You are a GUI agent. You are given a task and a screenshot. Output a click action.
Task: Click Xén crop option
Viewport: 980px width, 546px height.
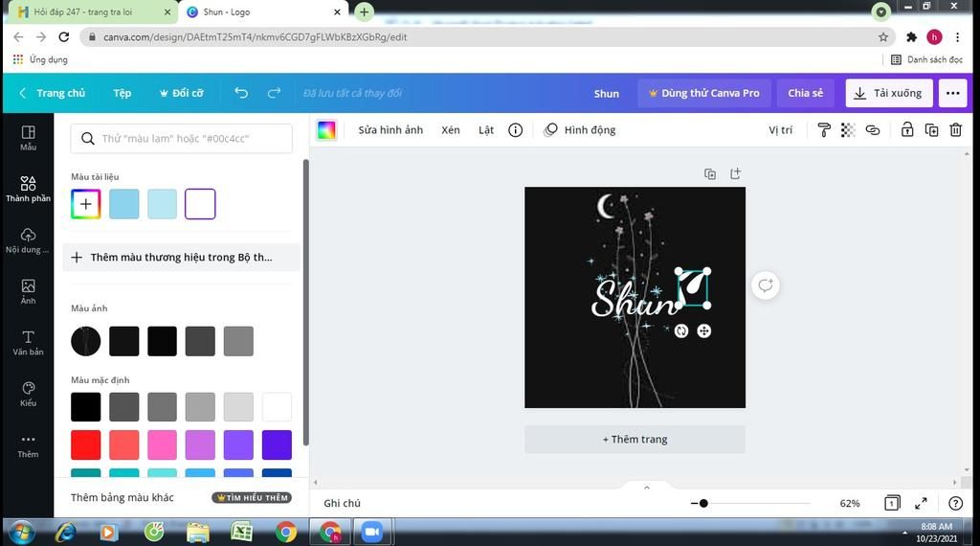(x=451, y=130)
